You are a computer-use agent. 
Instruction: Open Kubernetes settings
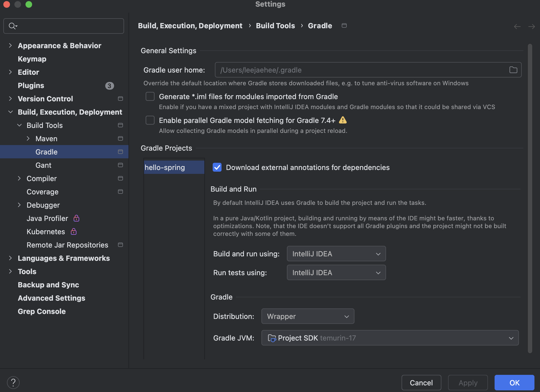point(46,232)
